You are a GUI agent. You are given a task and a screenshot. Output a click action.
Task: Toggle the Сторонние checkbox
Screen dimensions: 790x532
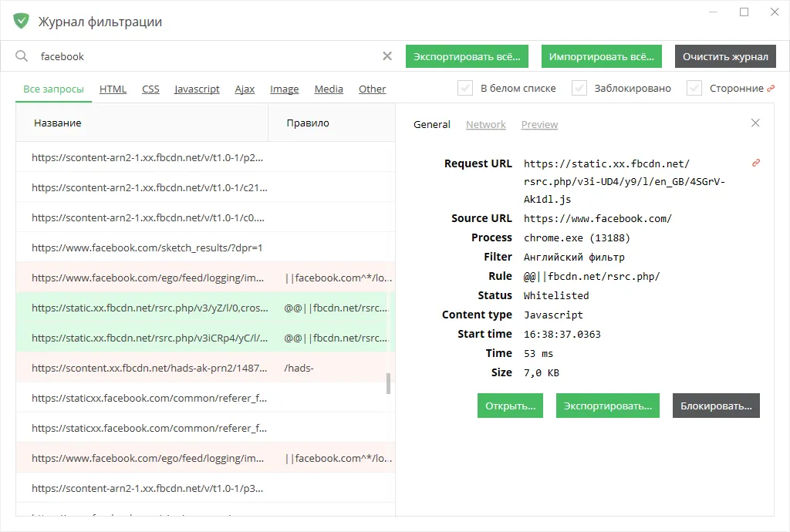click(694, 88)
